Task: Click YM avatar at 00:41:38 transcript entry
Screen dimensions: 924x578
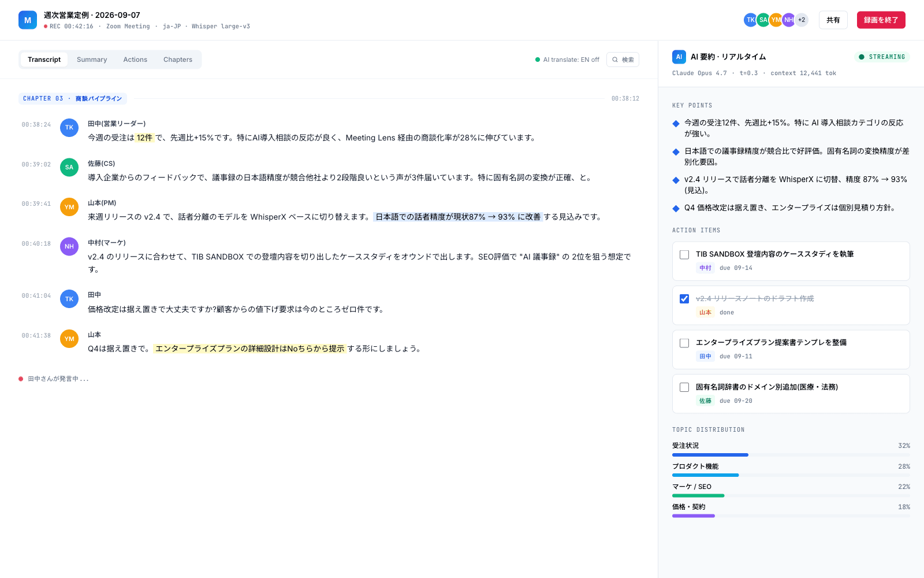Action: coord(69,339)
